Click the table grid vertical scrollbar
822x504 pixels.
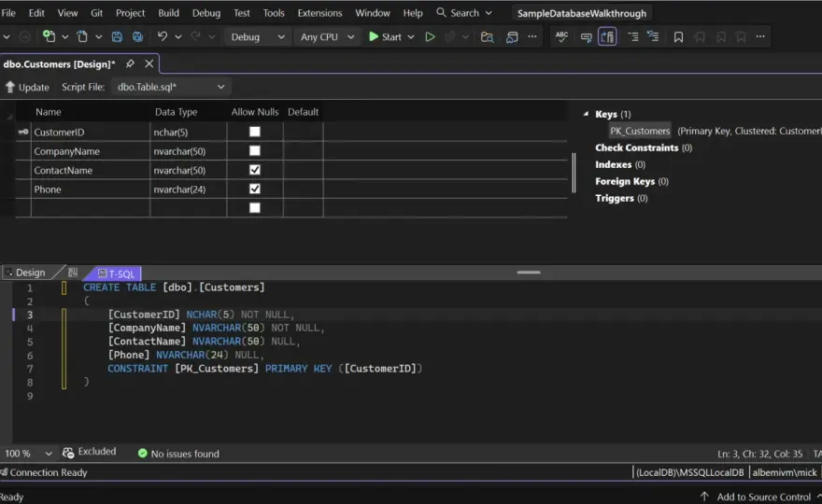574,173
